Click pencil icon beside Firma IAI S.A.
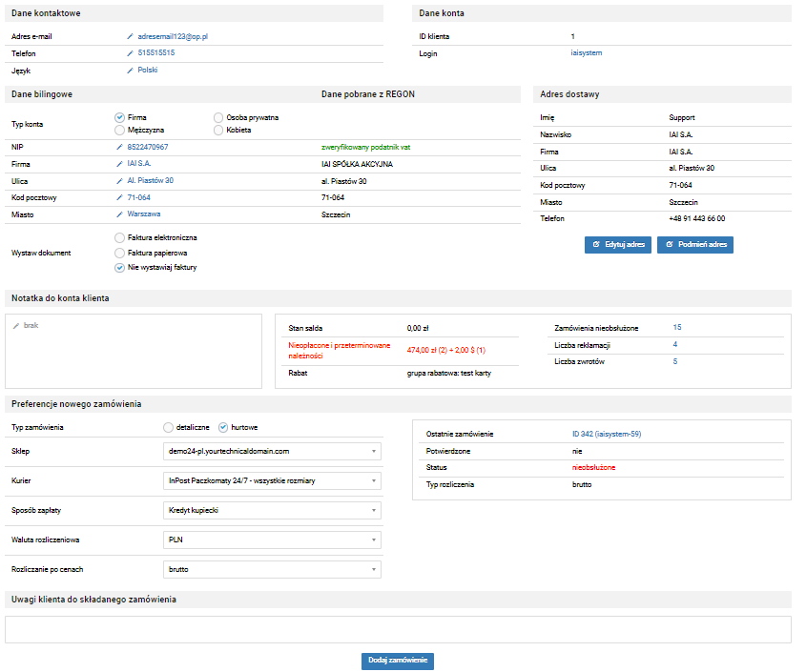Screen dimensions: 806x672 click(x=120, y=164)
